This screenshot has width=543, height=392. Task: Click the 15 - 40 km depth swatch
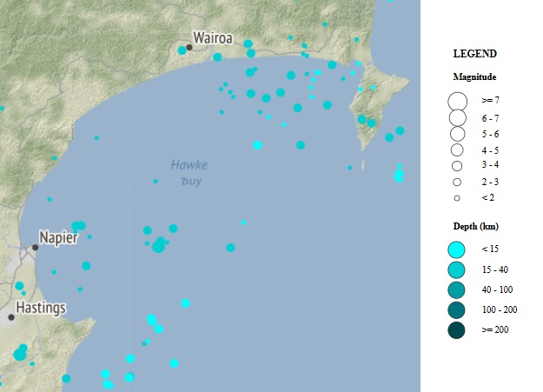coord(456,270)
